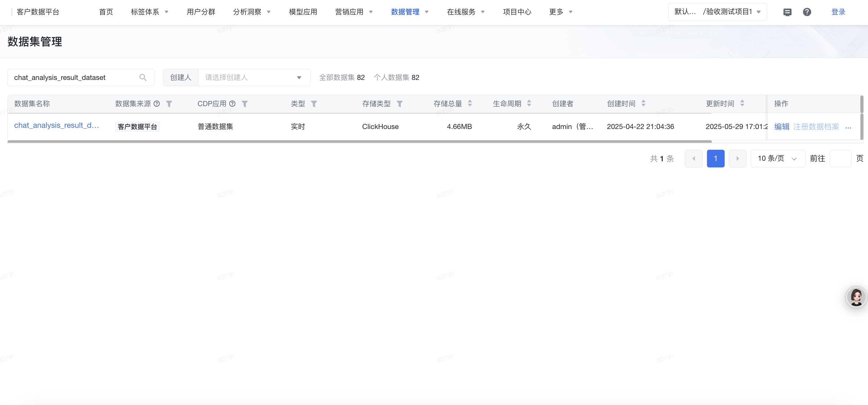Change 10 条/页 page size
868x405 pixels.
point(778,158)
